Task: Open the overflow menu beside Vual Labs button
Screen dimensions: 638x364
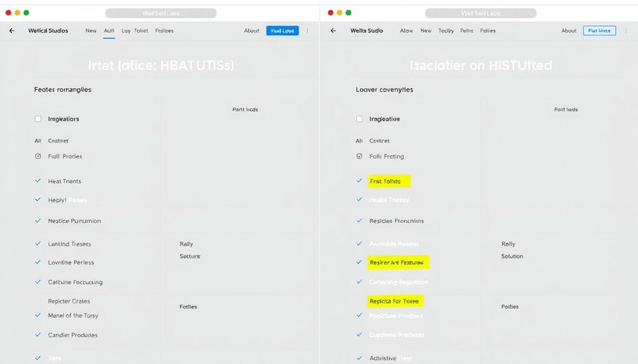Action: [x=306, y=30]
